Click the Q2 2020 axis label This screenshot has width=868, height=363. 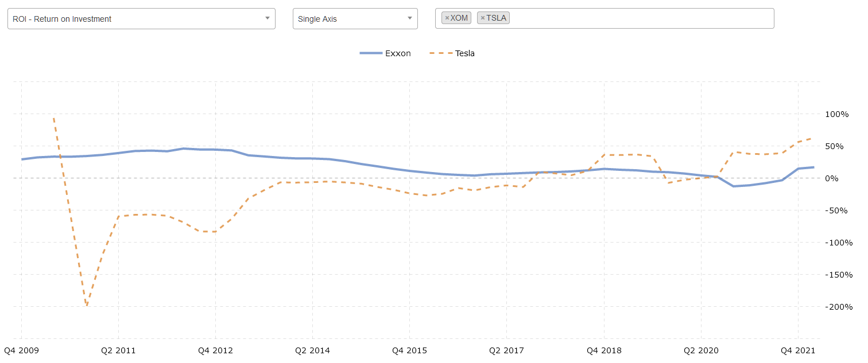[x=701, y=350]
